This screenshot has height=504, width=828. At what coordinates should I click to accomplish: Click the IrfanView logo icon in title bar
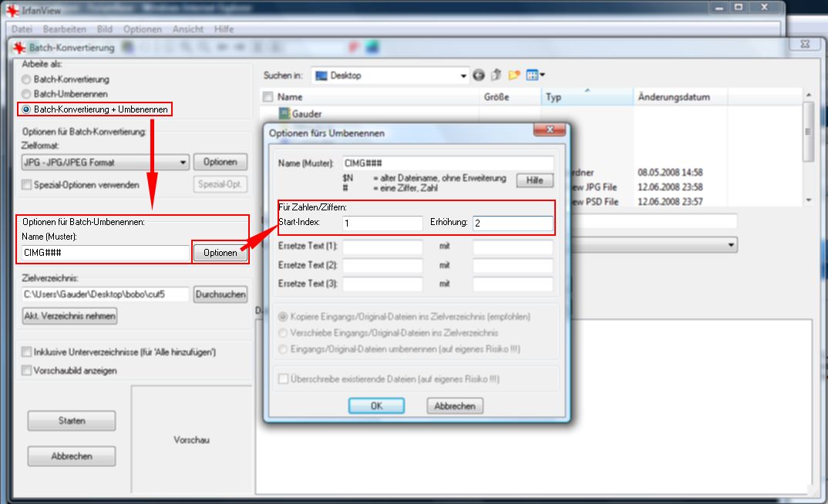(x=12, y=10)
